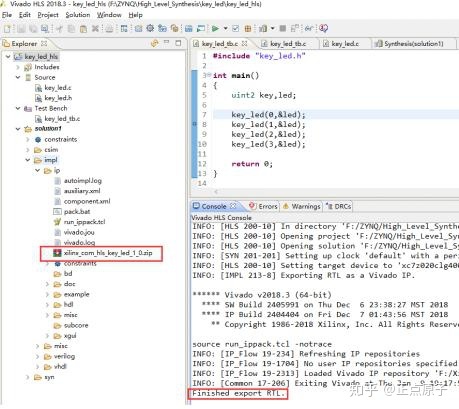Run C Synthesis with the green play icon
Viewport: 459px width, 409px height.
pyautogui.click(x=215, y=29)
